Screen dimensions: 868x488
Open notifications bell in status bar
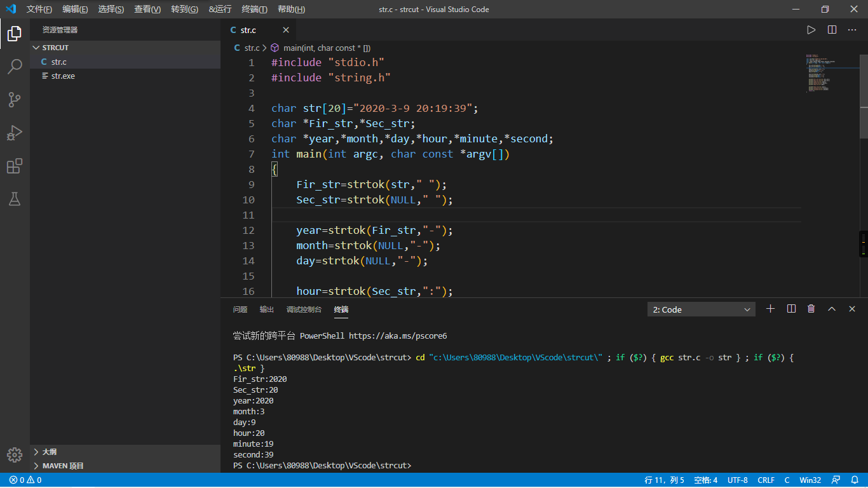click(x=855, y=480)
